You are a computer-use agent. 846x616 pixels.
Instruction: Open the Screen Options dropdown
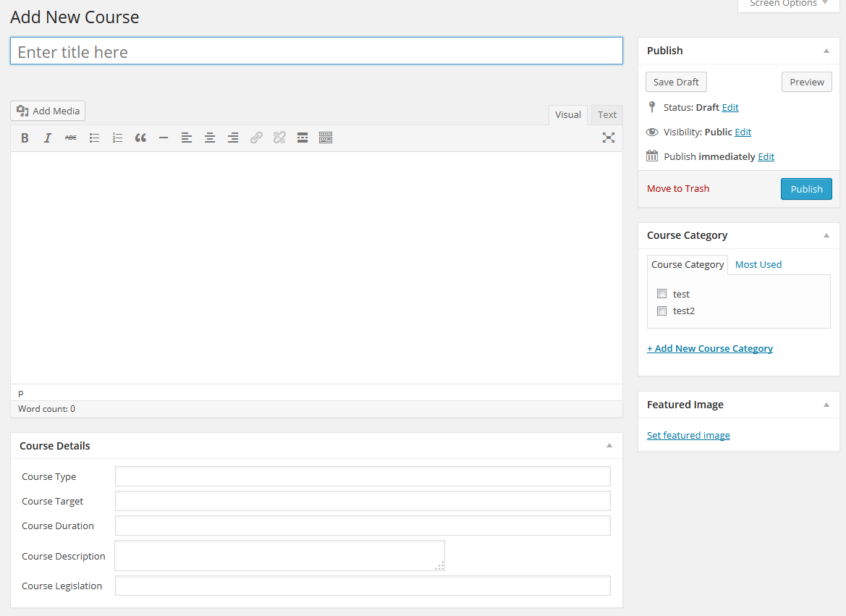pos(789,4)
